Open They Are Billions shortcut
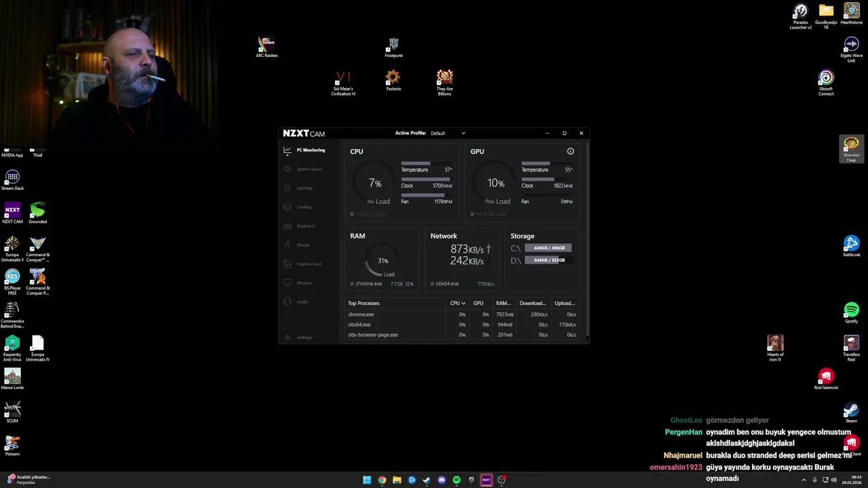The height and width of the screenshot is (488, 868). coord(444,83)
